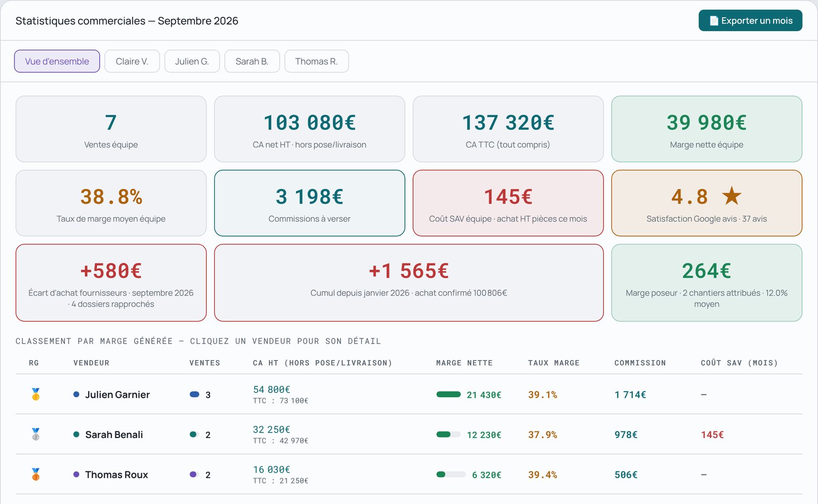Click the Coût SAV équipe card
The width and height of the screenshot is (818, 504).
[508, 203]
